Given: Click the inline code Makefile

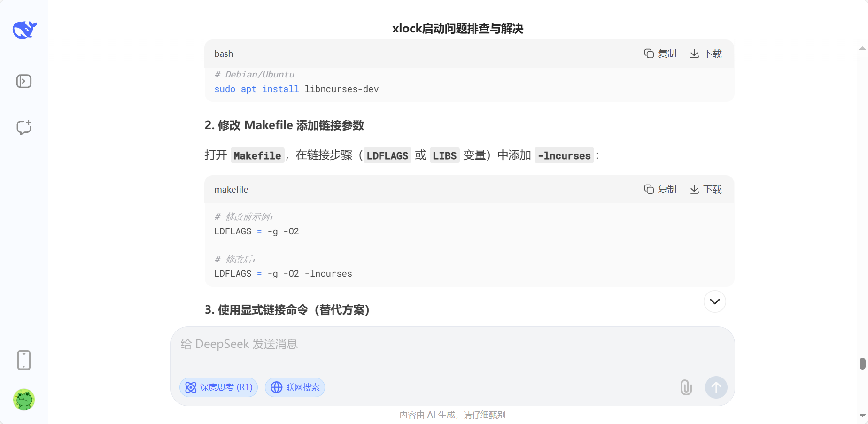Looking at the screenshot, I should [257, 155].
